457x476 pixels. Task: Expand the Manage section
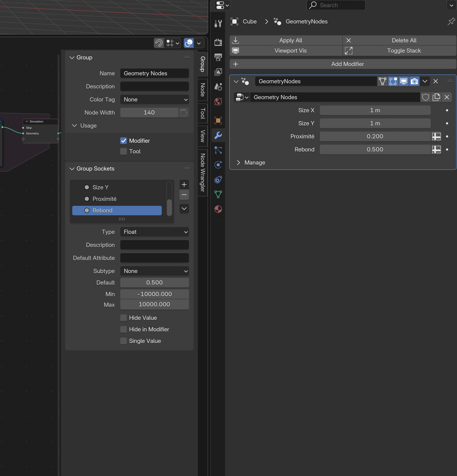coord(238,163)
